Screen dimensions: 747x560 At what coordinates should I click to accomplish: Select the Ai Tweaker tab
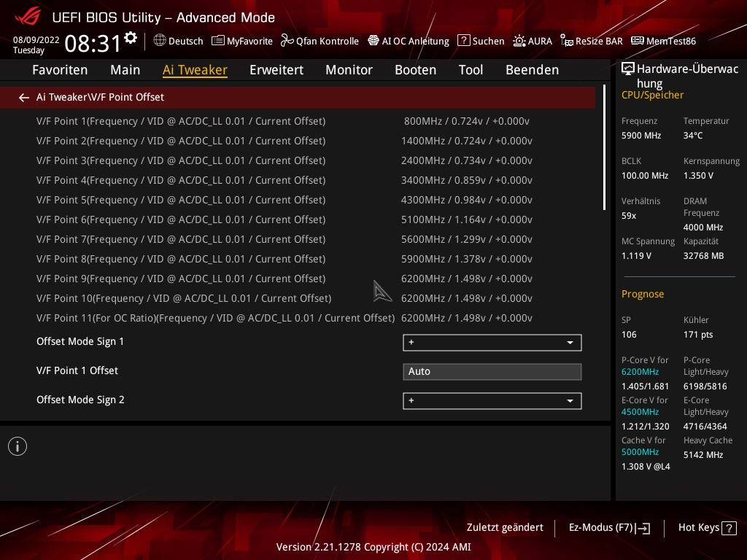click(x=195, y=70)
